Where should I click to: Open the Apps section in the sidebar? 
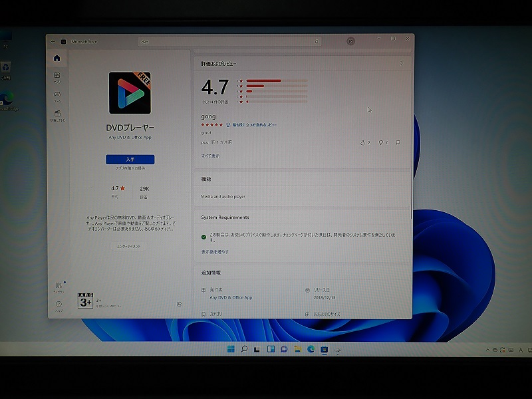[57, 77]
